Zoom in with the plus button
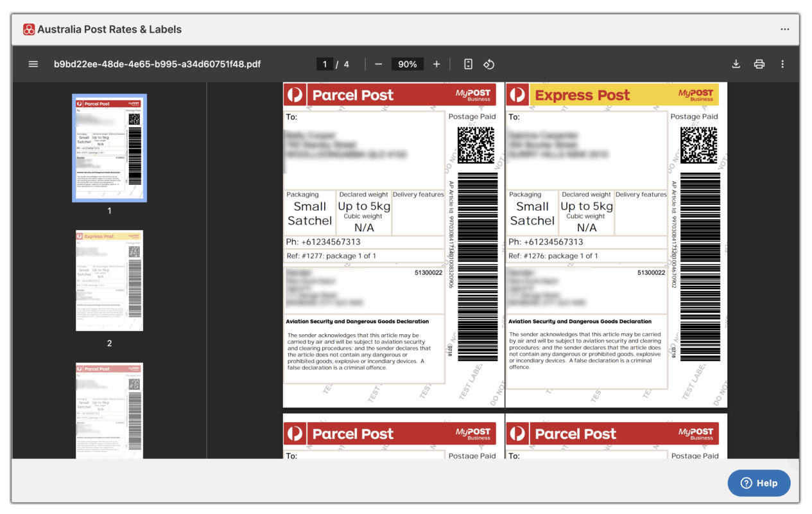Viewport: 812px width, 514px height. click(436, 64)
